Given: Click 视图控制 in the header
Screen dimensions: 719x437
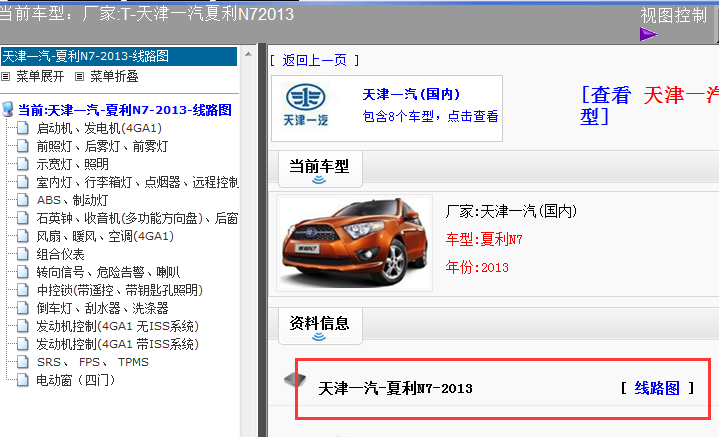Looking at the screenshot, I should (x=674, y=15).
